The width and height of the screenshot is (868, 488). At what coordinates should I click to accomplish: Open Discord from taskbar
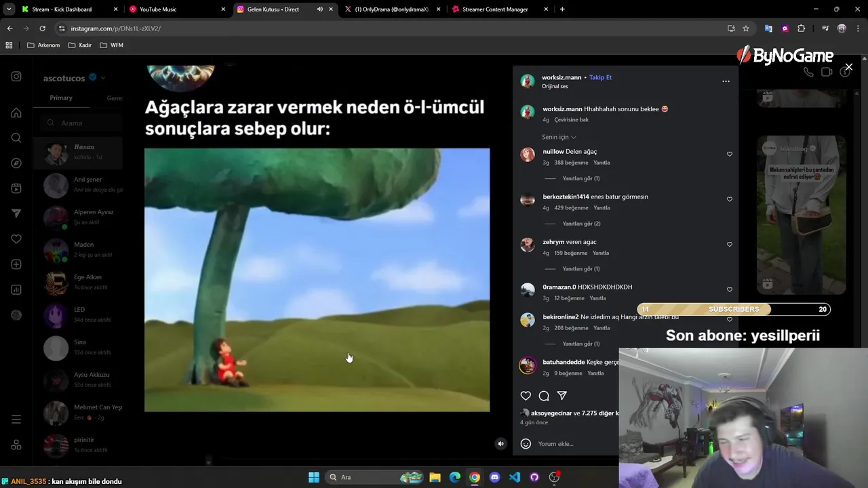[494, 477]
